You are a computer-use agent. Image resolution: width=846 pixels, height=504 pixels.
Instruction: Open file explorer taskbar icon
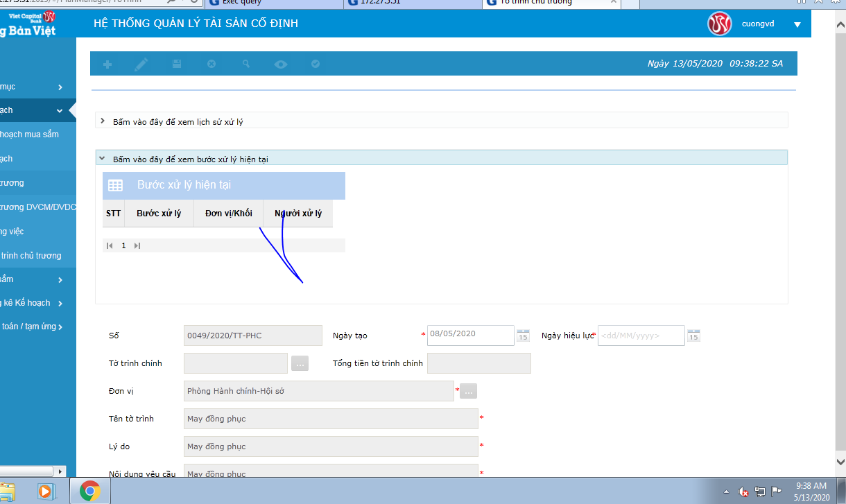click(x=7, y=491)
